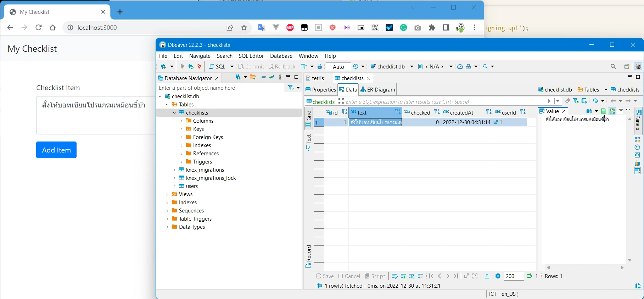Click the red Disconnect plug icon in toolbar

[199, 66]
